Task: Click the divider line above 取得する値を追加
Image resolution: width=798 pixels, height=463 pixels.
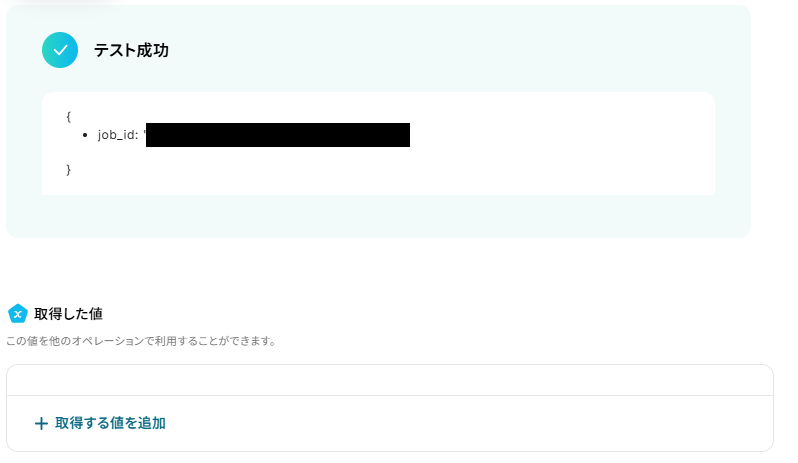Action: click(390, 395)
